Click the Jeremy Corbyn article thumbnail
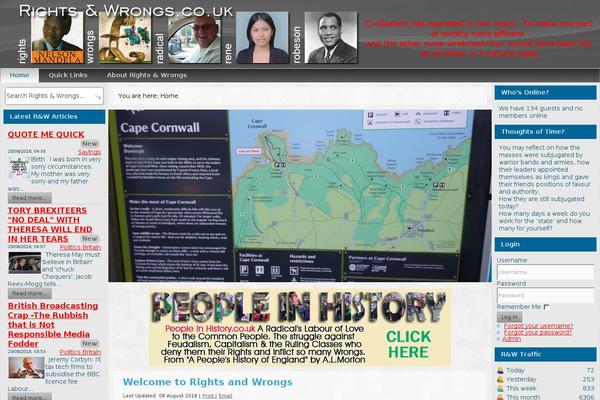 click(26, 368)
